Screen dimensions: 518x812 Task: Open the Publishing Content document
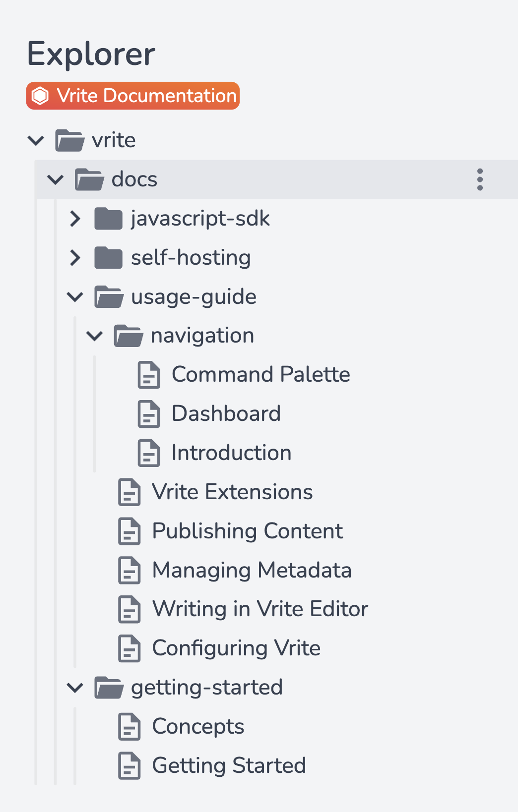(x=247, y=531)
